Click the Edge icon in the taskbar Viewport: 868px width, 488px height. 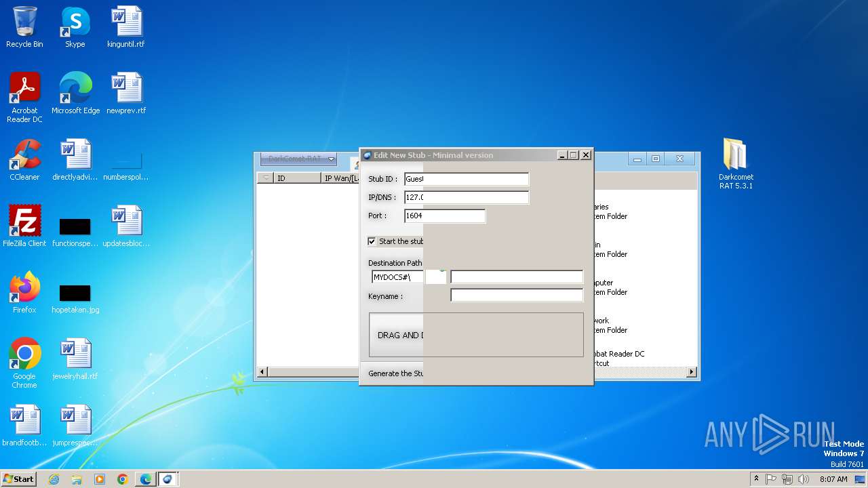tap(146, 479)
